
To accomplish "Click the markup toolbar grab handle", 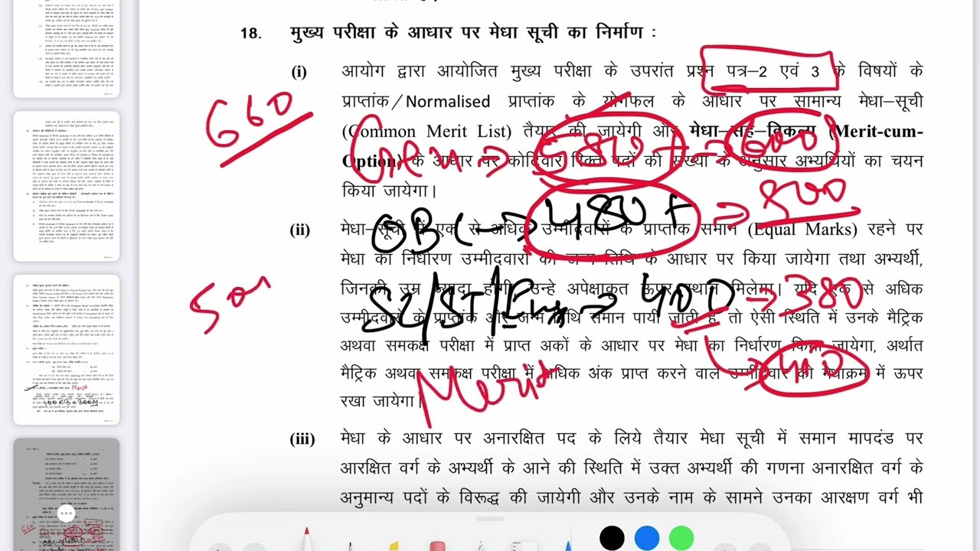I will [x=490, y=518].
